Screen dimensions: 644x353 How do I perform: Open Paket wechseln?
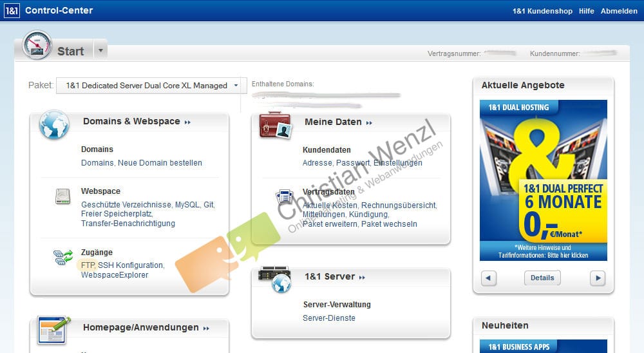(x=389, y=224)
